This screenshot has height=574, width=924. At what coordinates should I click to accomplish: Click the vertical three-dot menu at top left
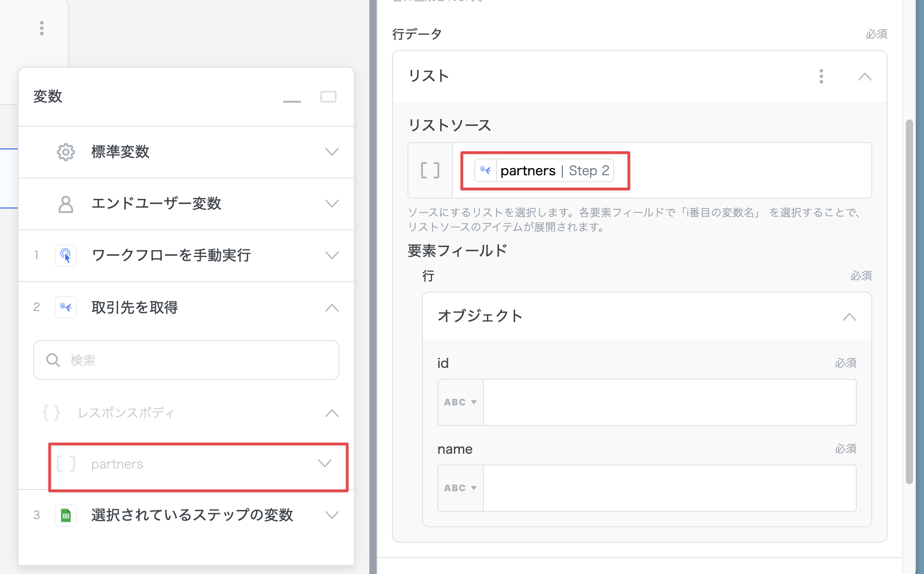(42, 28)
